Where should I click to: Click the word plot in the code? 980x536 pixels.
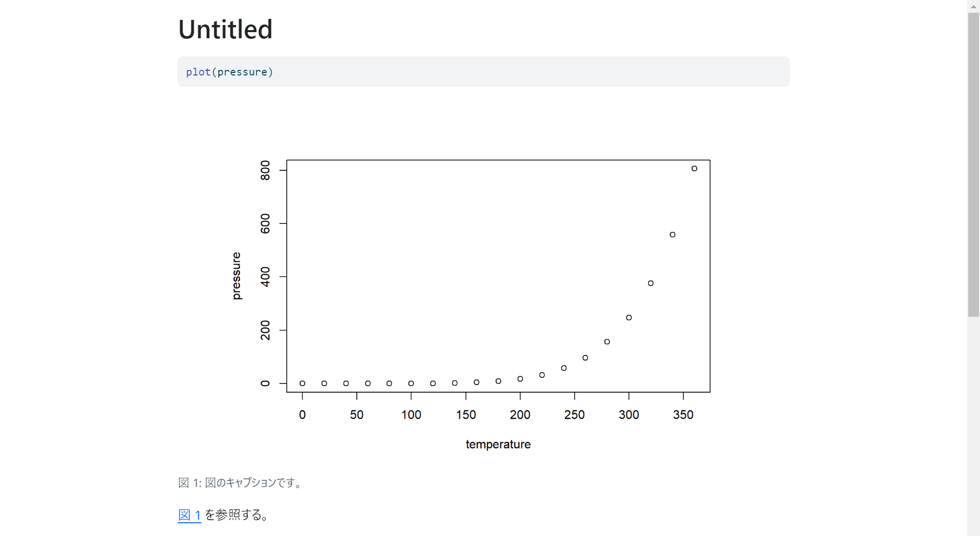click(198, 72)
